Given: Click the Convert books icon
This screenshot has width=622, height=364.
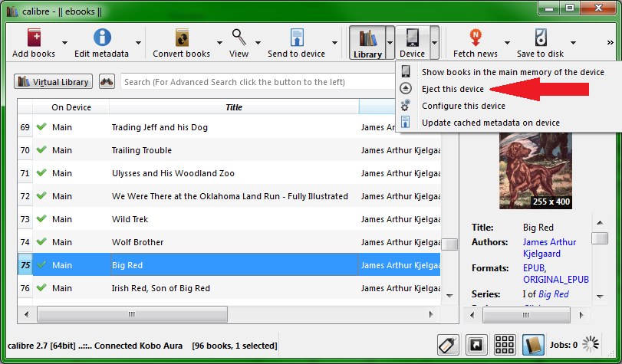Looking at the screenshot, I should pyautogui.click(x=182, y=38).
